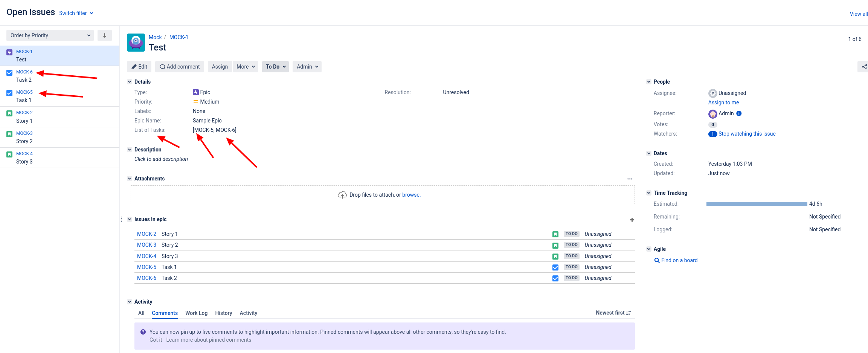The height and width of the screenshot is (353, 868).
Task: Click the plus icon in Issues in epic
Action: 632,220
